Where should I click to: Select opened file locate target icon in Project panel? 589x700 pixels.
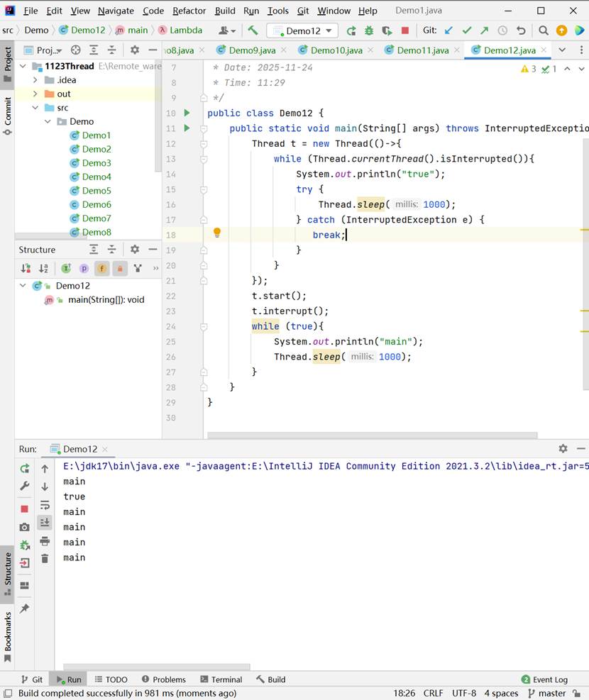[76, 50]
